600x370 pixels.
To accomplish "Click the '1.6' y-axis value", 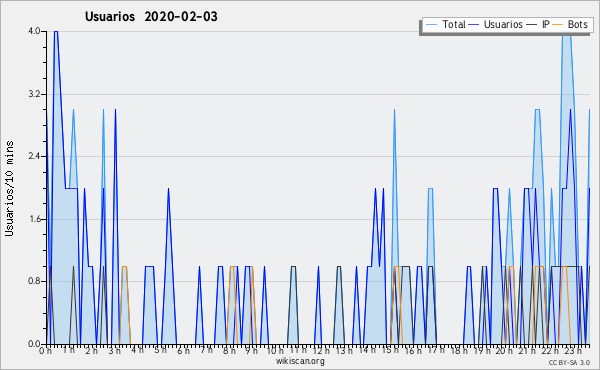I will [34, 219].
